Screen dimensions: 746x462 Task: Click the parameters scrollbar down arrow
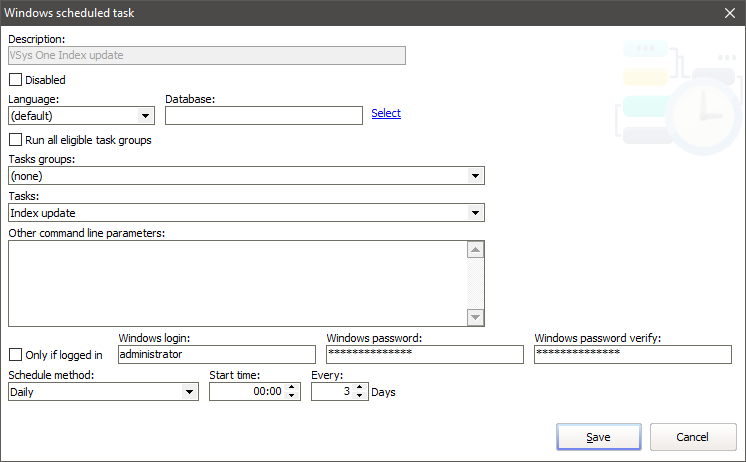[476, 317]
